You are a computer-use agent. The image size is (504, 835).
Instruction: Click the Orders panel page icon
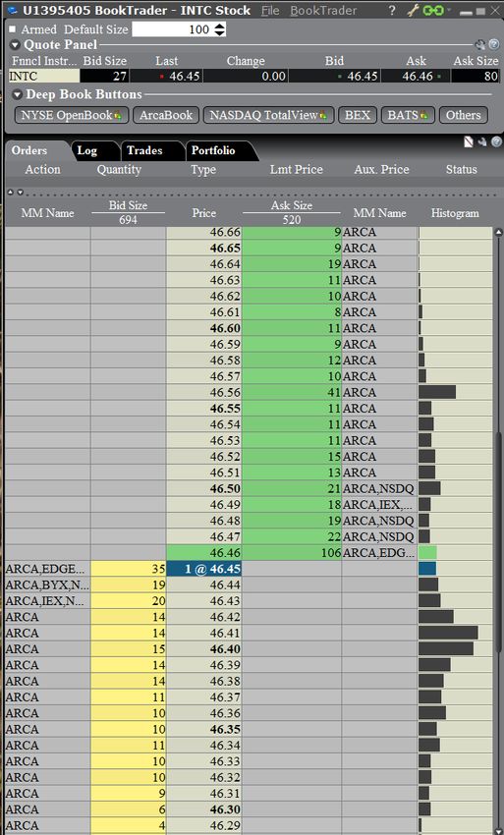coord(469,141)
